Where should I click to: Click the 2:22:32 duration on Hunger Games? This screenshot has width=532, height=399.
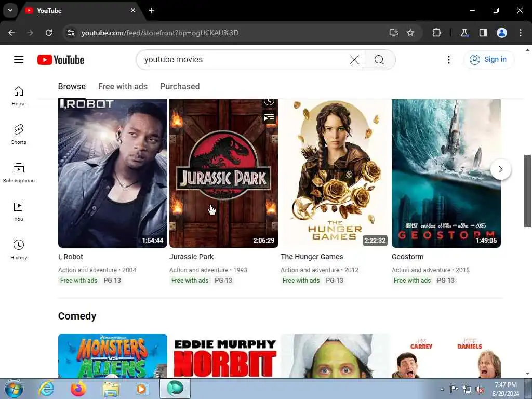[x=375, y=241]
